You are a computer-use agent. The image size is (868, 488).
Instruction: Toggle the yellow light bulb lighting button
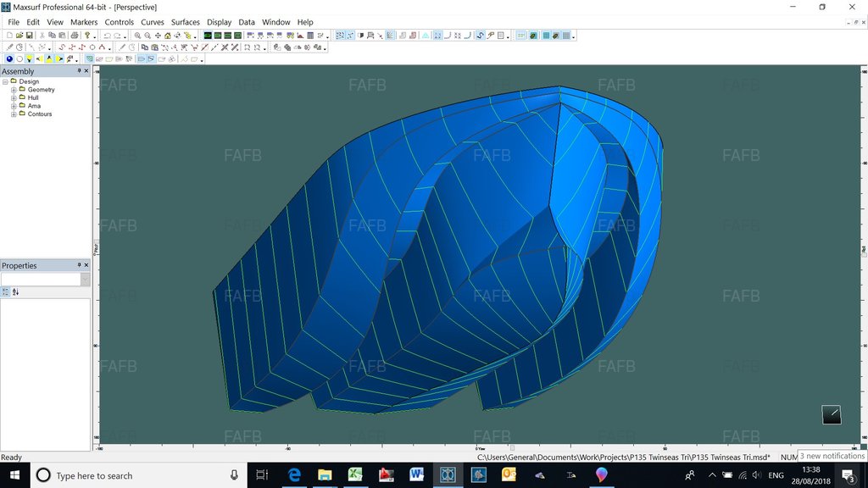[29, 59]
